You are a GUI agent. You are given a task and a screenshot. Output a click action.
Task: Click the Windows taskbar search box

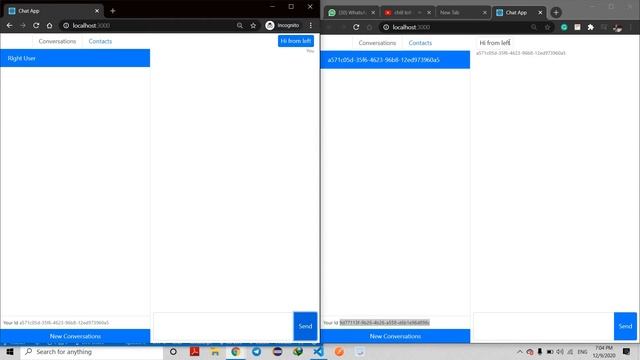(x=92, y=352)
